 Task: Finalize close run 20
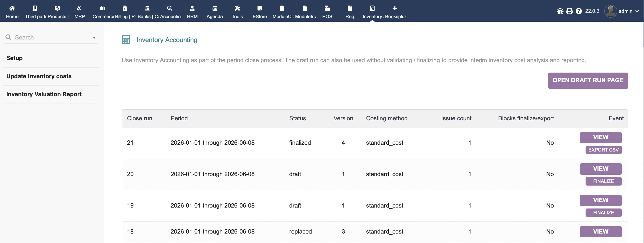coord(603,181)
